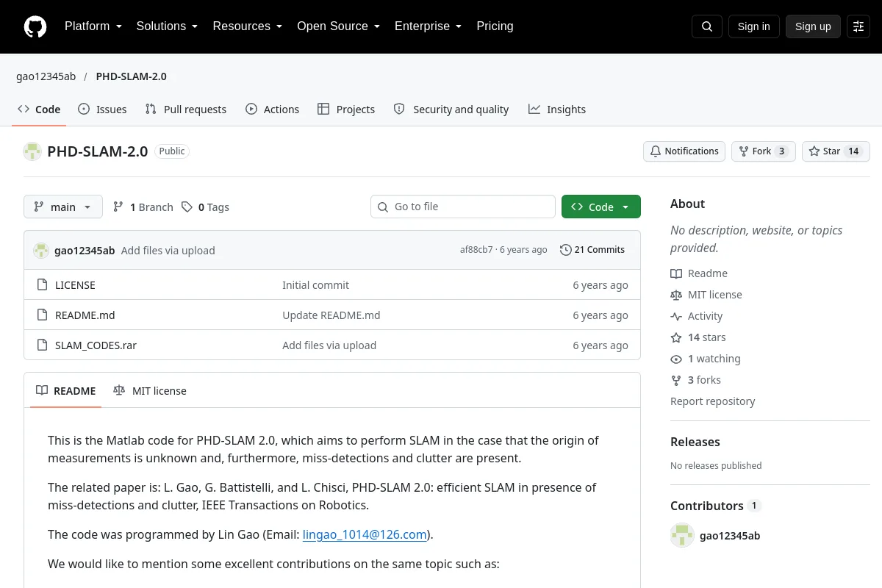Open the Contributors heading link
The image size is (882, 588).
click(x=715, y=506)
